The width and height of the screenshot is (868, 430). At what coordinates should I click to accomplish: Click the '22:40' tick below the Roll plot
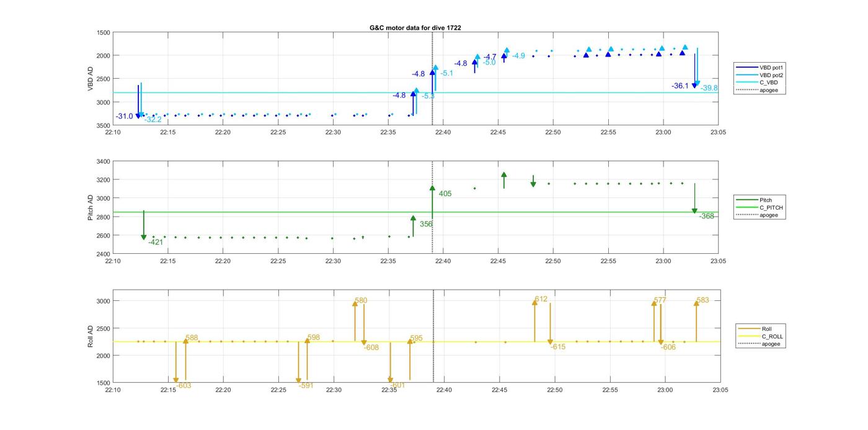coord(444,390)
